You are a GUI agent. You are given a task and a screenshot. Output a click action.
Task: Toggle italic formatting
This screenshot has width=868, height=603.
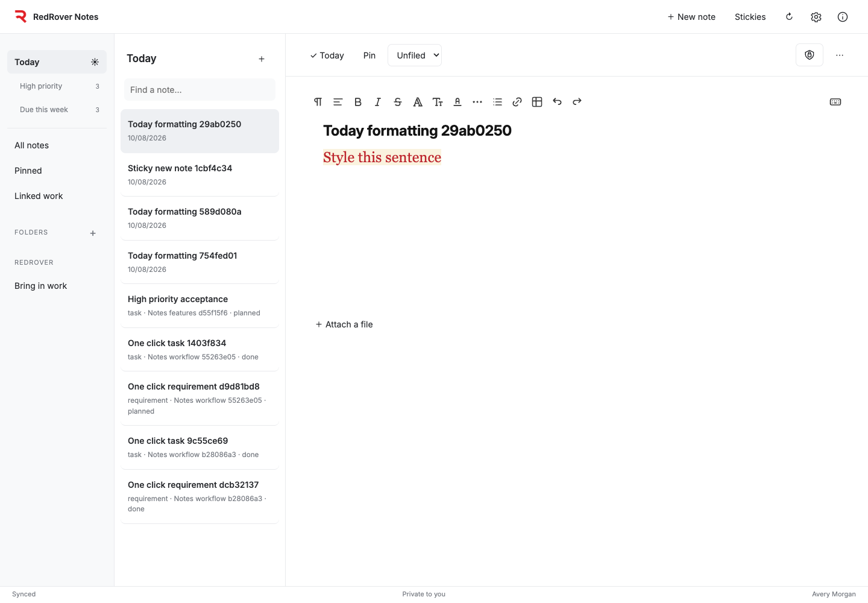tap(377, 102)
